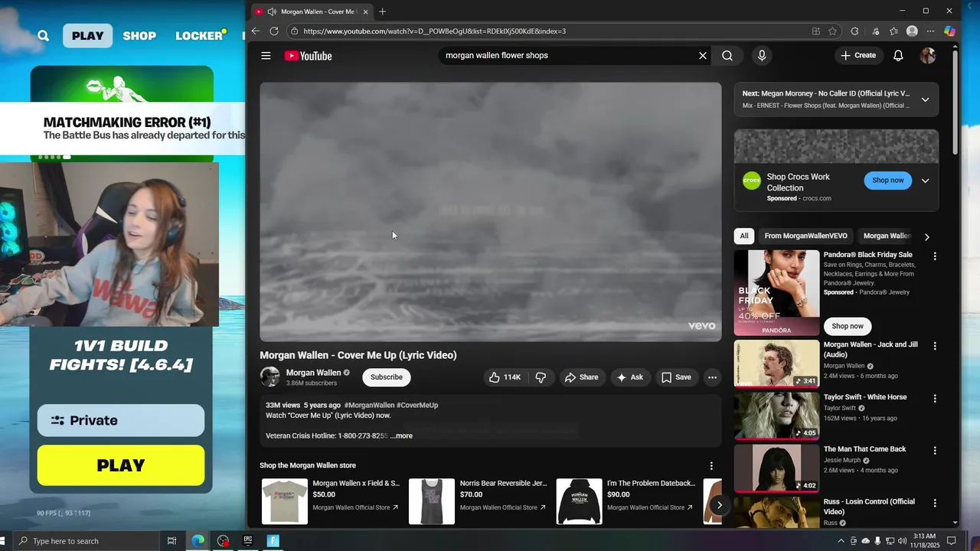Viewport: 980px width, 551px height.
Task: Open Fortnite search magnifier icon
Action: 43,36
